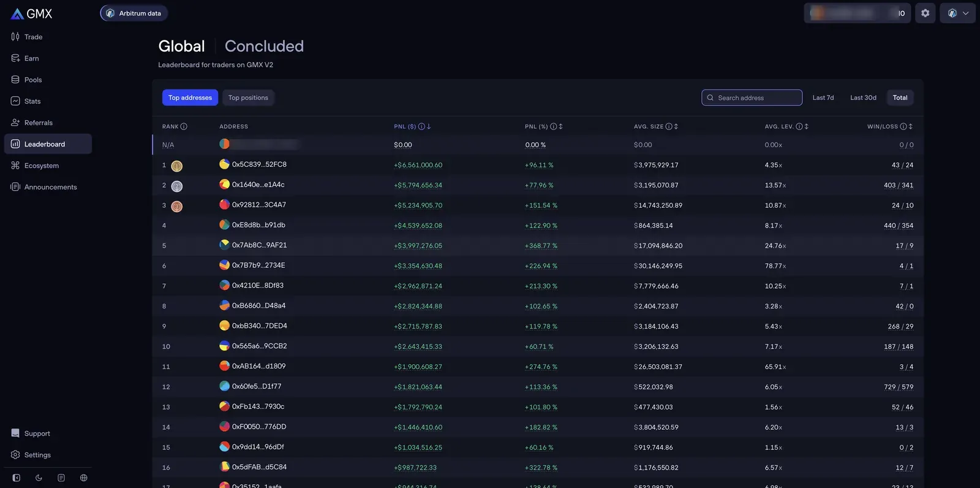The width and height of the screenshot is (980, 488).
Task: Open address 0x565a6...9CCB2
Action: click(260, 346)
